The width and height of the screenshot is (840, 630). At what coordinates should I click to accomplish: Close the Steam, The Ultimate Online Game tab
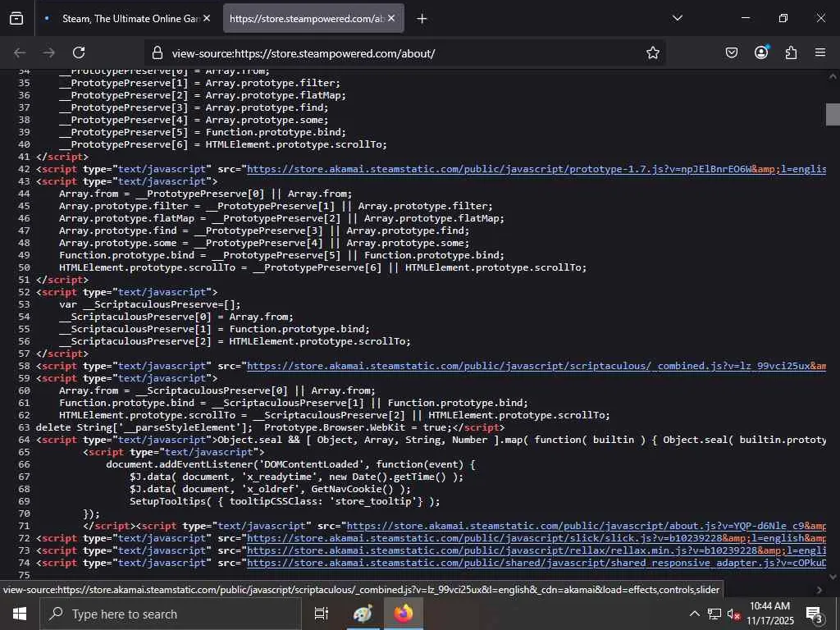point(207,18)
